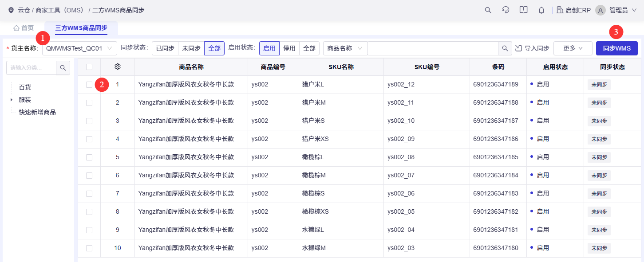Check the row for SKU ys002_11
Viewport: 644px width, 262px height.
(89, 102)
